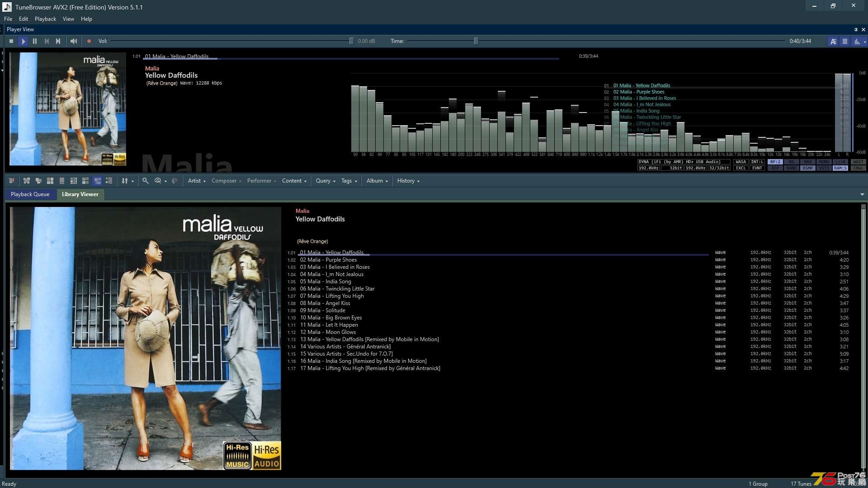
Task: Expand the History dropdown
Action: 408,181
